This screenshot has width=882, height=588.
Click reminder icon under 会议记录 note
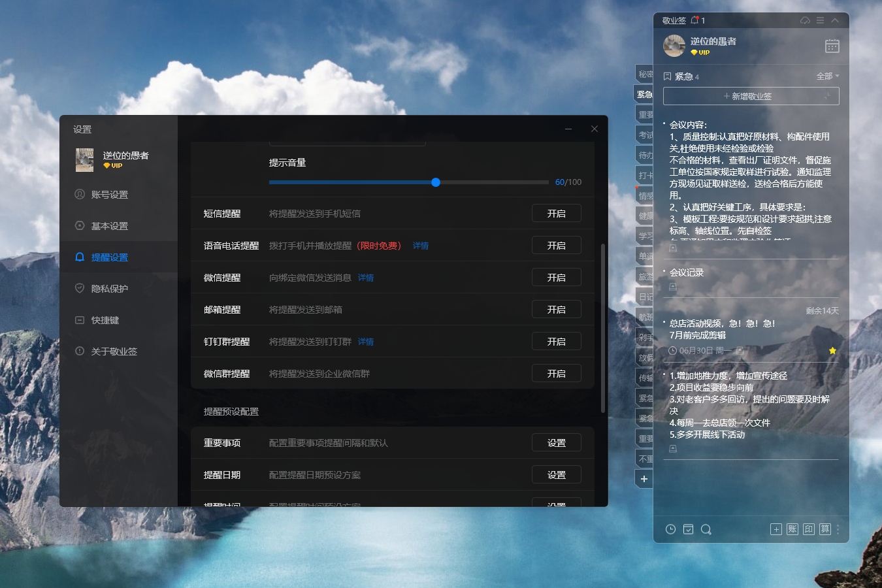(x=673, y=287)
